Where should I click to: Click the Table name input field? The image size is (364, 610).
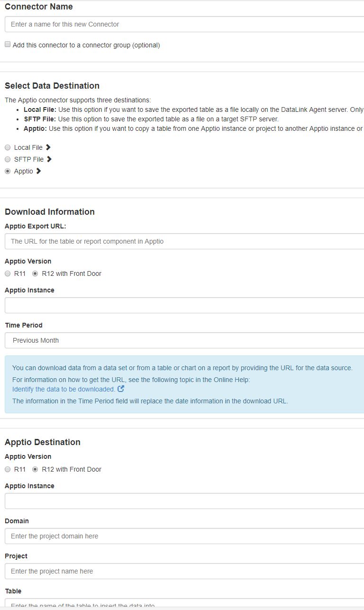184,604
